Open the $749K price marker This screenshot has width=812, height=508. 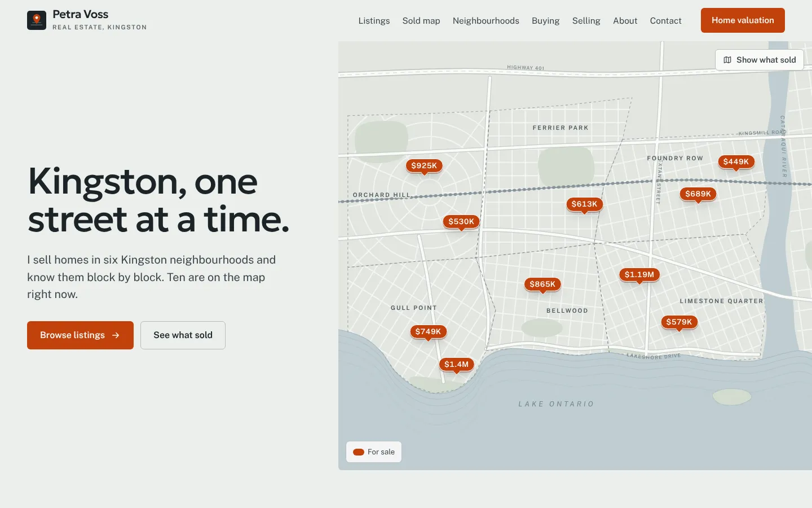tap(428, 332)
